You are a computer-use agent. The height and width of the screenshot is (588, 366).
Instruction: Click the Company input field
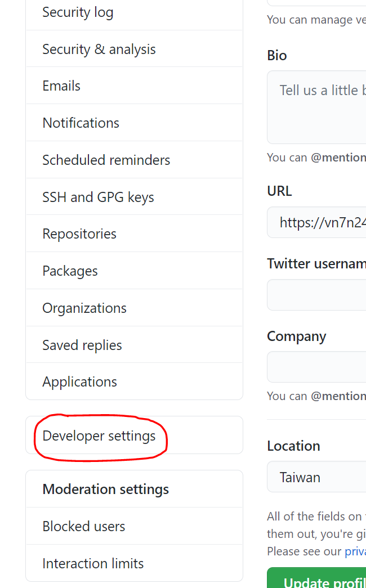316,367
